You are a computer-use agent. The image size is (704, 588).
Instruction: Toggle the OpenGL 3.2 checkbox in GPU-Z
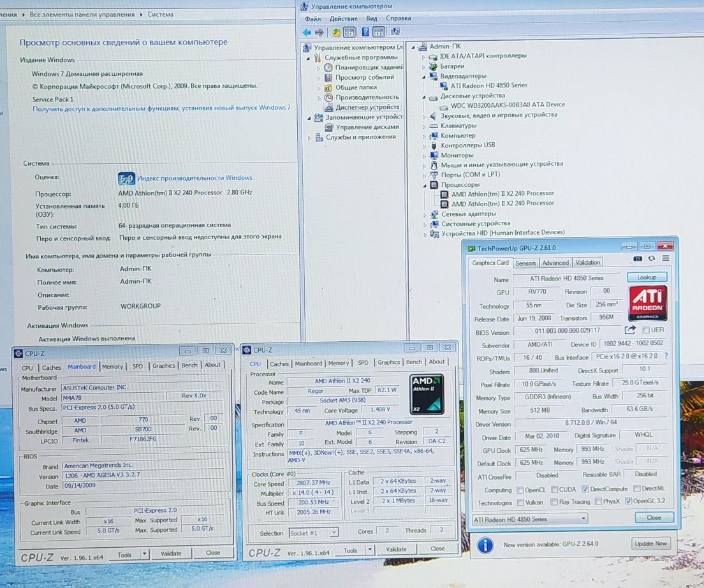tap(628, 501)
